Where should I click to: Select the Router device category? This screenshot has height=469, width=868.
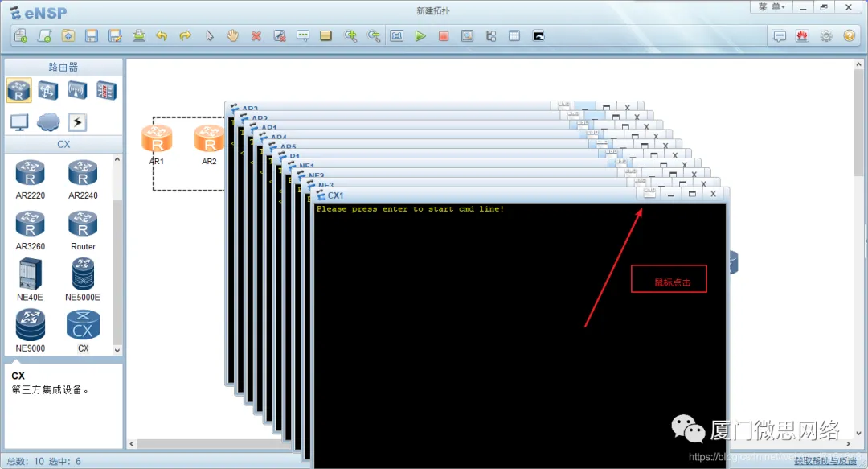pos(18,90)
